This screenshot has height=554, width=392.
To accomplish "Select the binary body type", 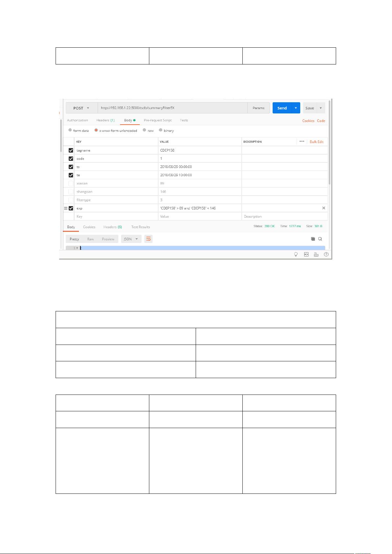I will 160,130.
